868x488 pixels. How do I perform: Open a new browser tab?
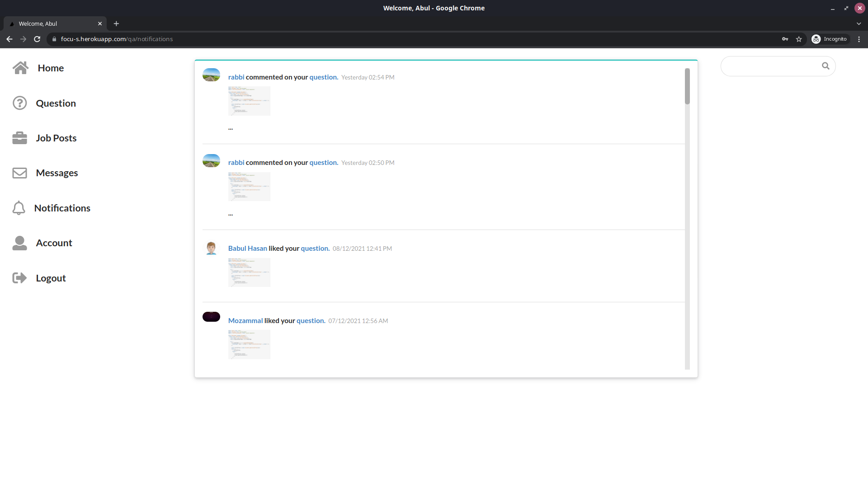pos(116,23)
